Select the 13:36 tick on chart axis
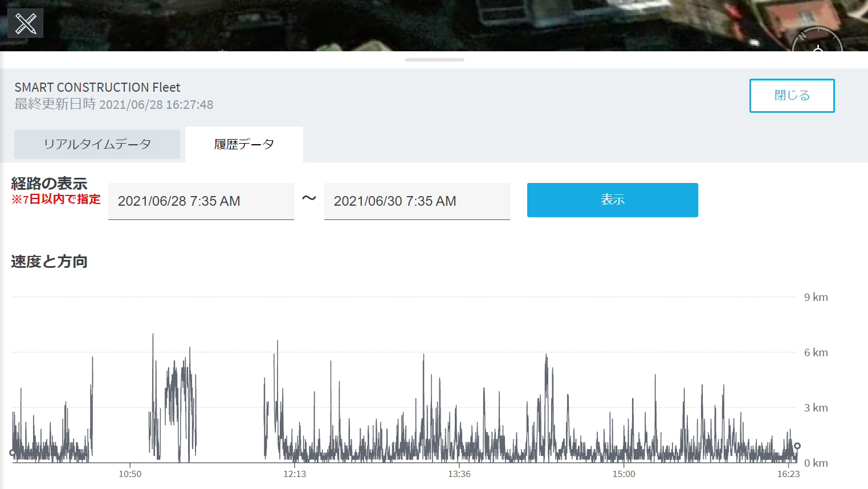Screen dimensions: 868x489 (459, 474)
